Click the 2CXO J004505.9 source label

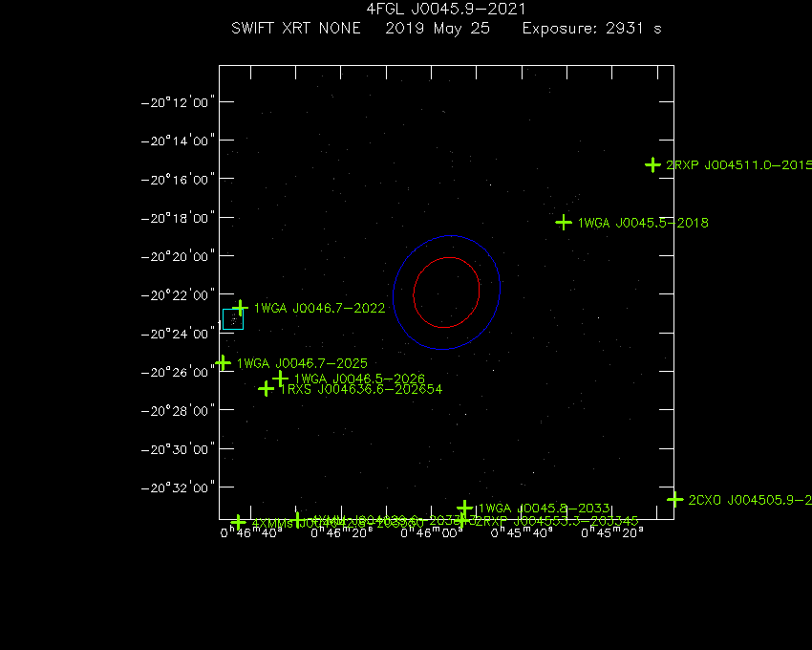pos(750,500)
